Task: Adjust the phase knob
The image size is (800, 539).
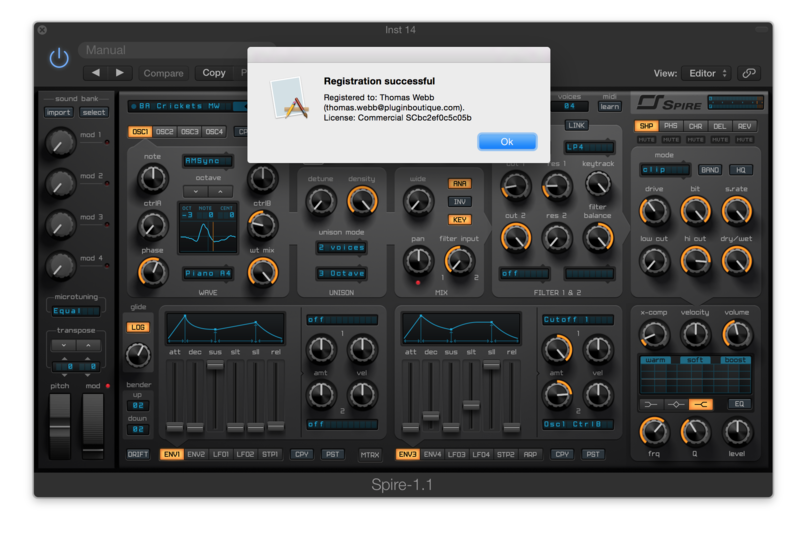Action: 153,272
